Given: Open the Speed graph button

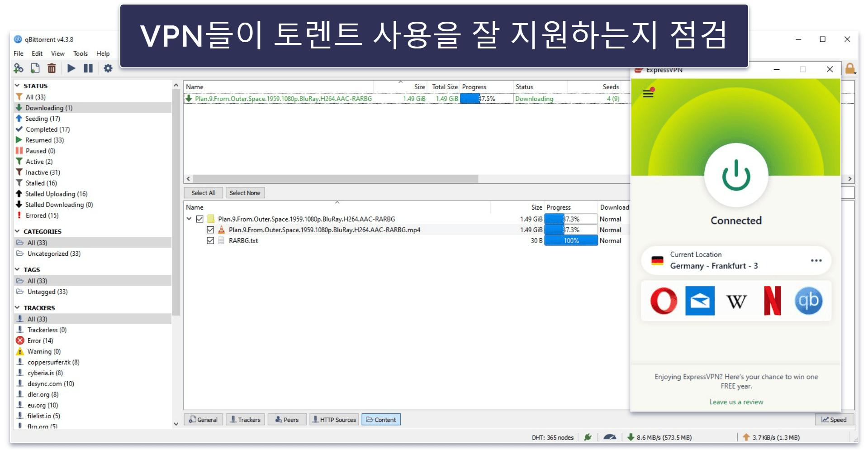Looking at the screenshot, I should coord(835,420).
